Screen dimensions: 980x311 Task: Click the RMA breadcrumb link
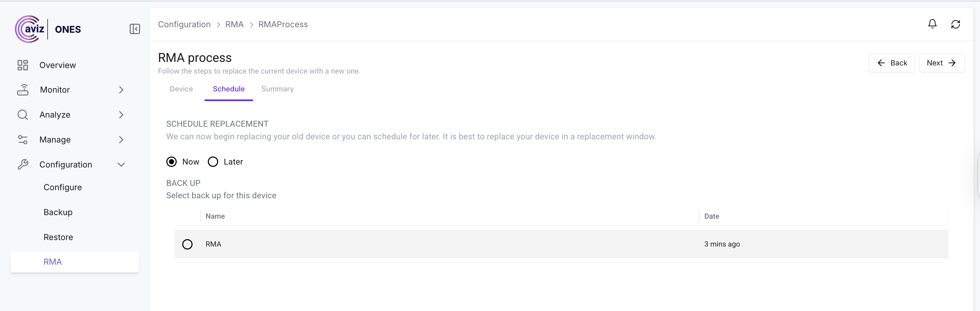point(234,24)
